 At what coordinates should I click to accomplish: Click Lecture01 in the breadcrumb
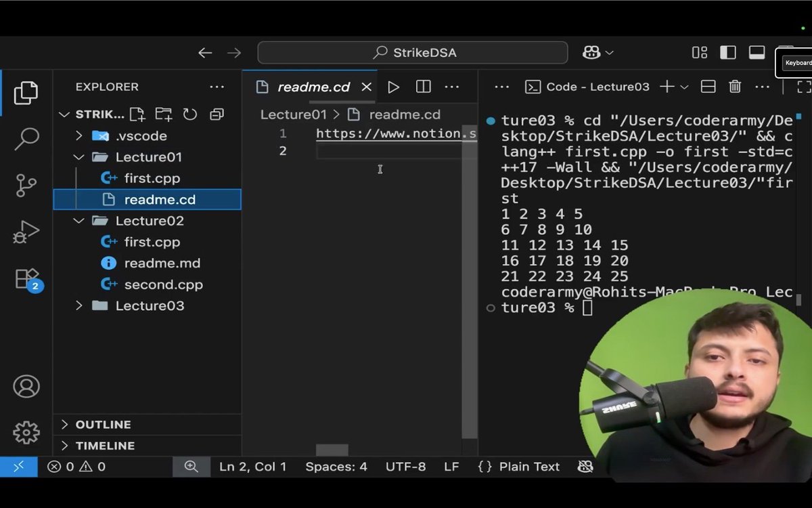[x=293, y=114]
